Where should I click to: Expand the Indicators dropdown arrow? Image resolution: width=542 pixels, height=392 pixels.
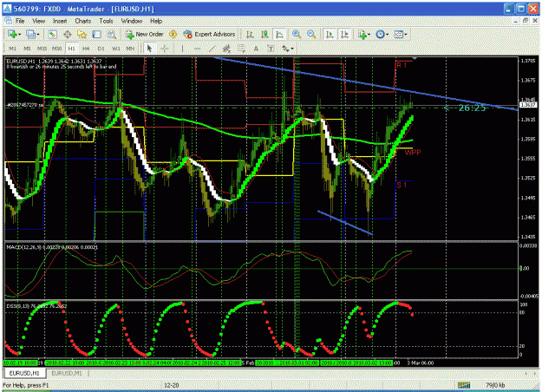369,34
